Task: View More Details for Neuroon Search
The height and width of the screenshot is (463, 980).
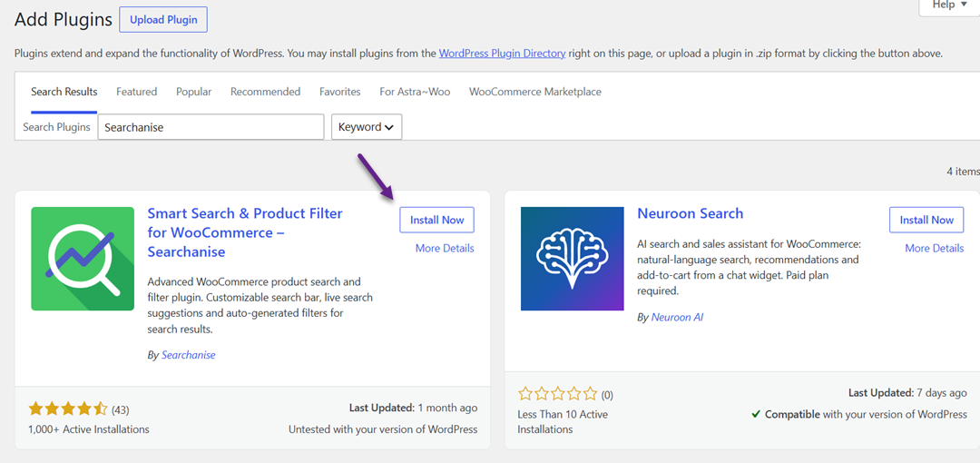Action: pos(935,249)
